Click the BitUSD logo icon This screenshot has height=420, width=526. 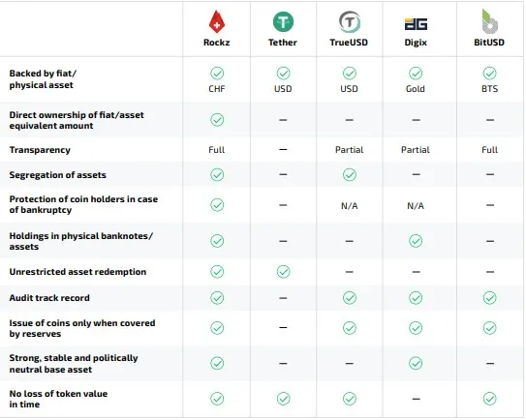tap(489, 21)
